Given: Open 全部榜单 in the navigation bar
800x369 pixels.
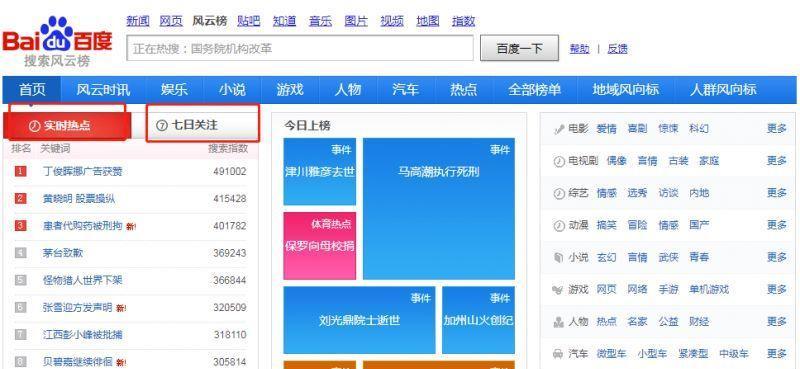Looking at the screenshot, I should (x=534, y=90).
